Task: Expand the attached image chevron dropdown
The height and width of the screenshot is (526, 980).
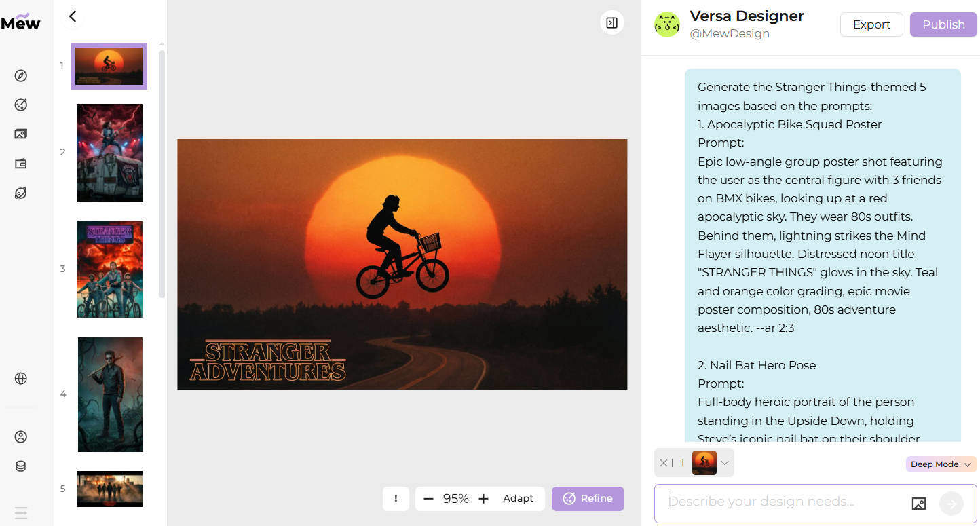Action: pyautogui.click(x=725, y=463)
